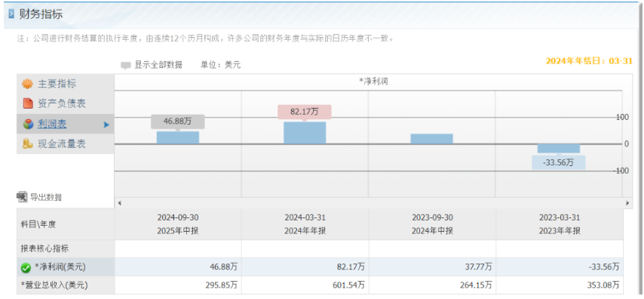Viewport: 644px width, 299px height.
Task: Click the chart scrollbar left arrow
Action: pos(119,203)
